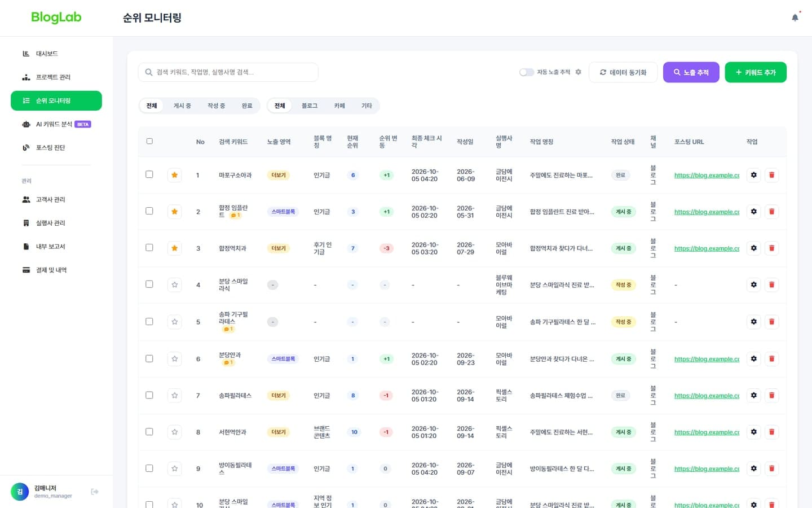812x508 pixels.
Task: Open settings gear for 마포구소아과 row
Action: coord(754,175)
